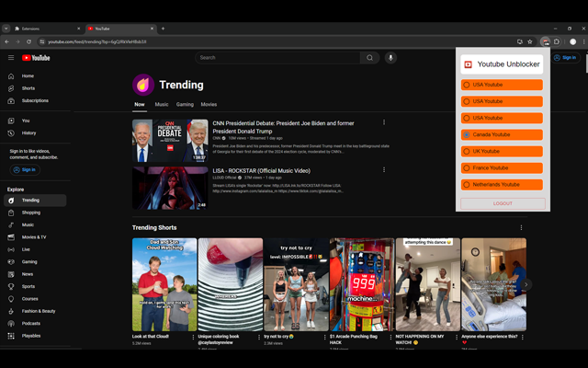Switch to the Now tab

click(140, 104)
